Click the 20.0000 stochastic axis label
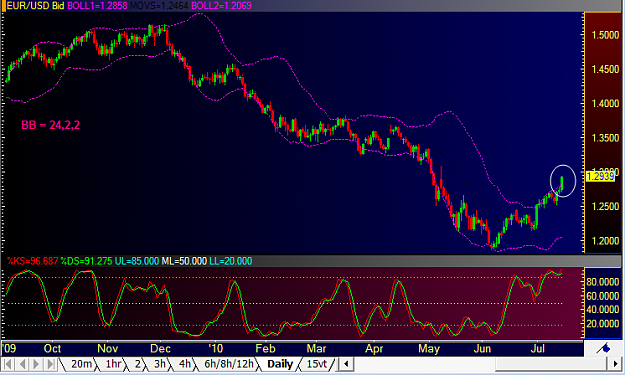Image resolution: width=625 pixels, height=375 pixels. click(602, 323)
